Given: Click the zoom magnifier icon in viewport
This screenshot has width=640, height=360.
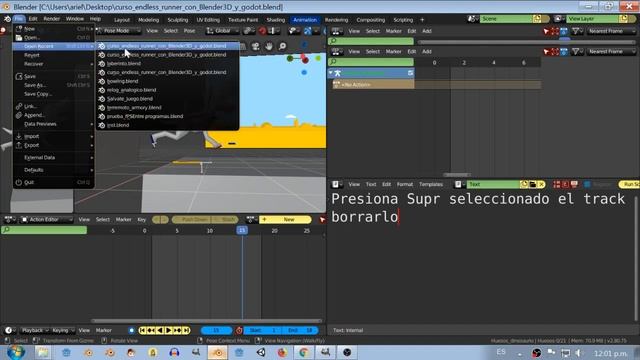Looking at the screenshot, I should coord(282,46).
